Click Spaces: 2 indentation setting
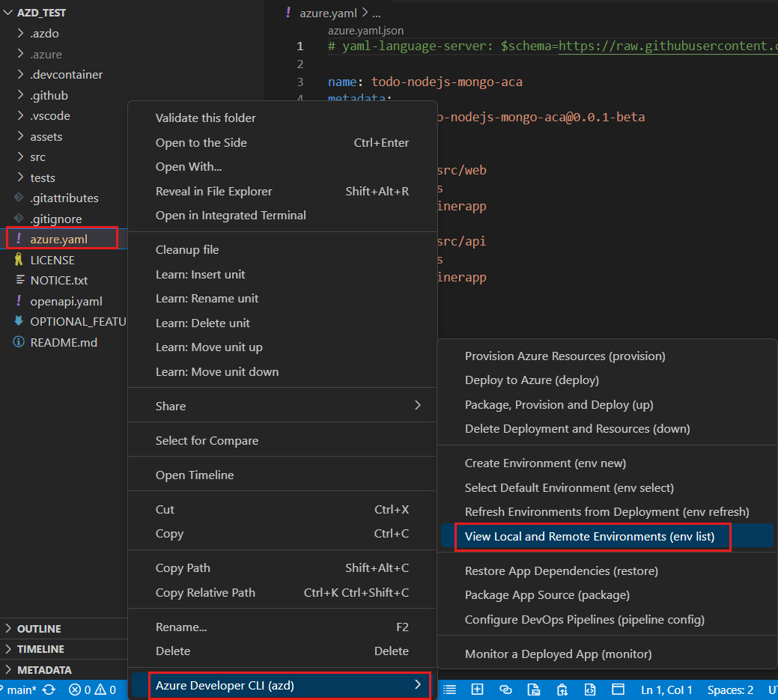 pos(730,690)
